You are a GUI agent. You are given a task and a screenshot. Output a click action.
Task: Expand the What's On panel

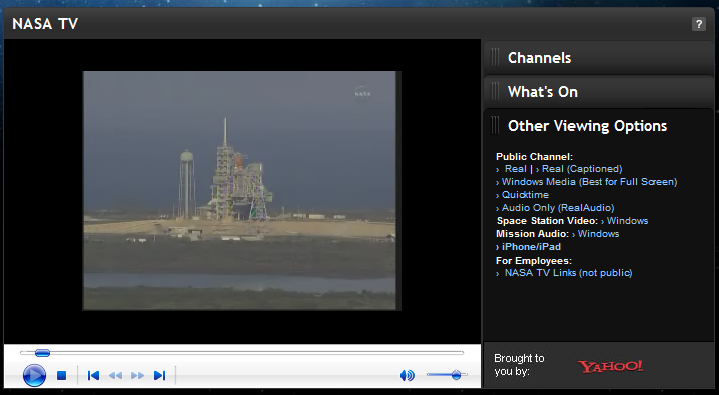(x=598, y=92)
